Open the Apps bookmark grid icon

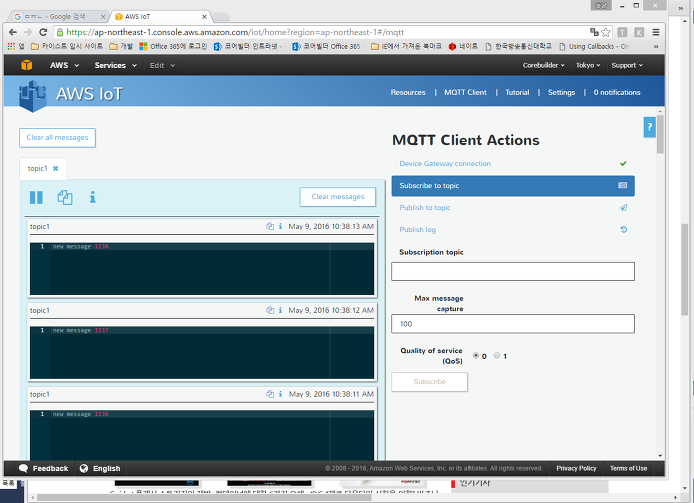click(x=11, y=46)
